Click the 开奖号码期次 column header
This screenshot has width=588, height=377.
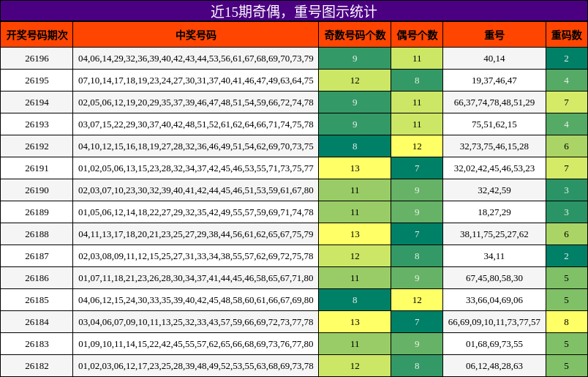[37, 35]
